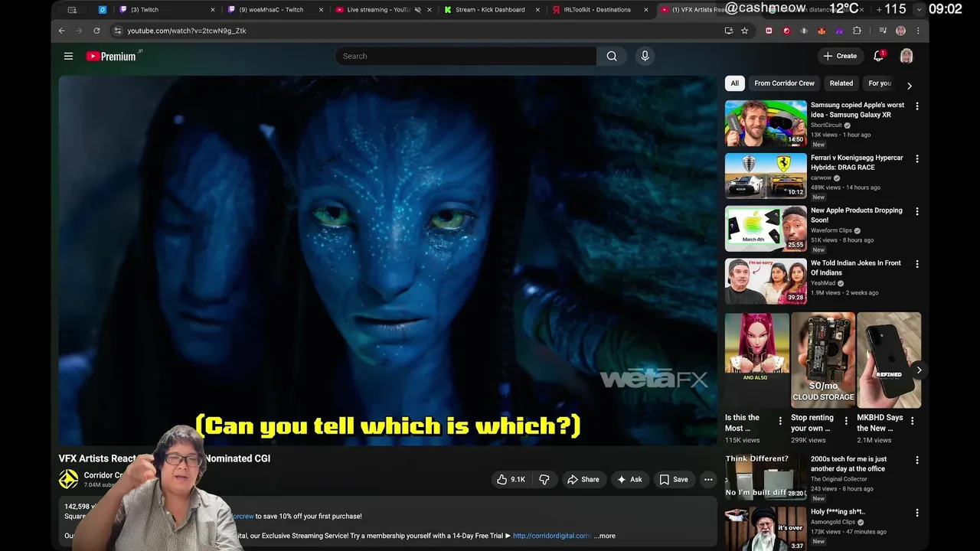Open the Asmongold Clips video thumbnail
The height and width of the screenshot is (551, 980).
click(766, 529)
